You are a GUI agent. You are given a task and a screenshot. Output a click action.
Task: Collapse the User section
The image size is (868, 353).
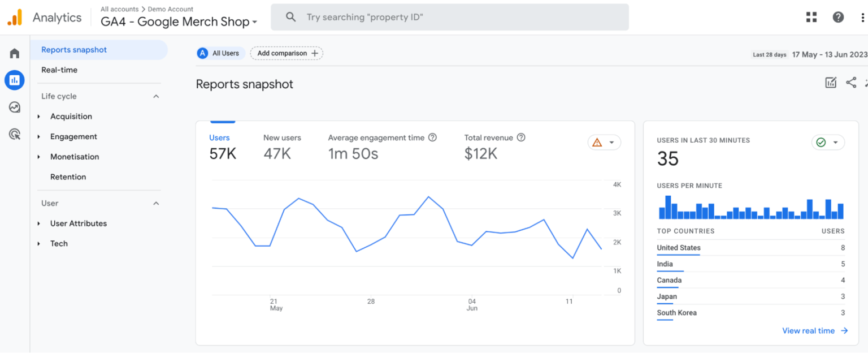(x=155, y=203)
